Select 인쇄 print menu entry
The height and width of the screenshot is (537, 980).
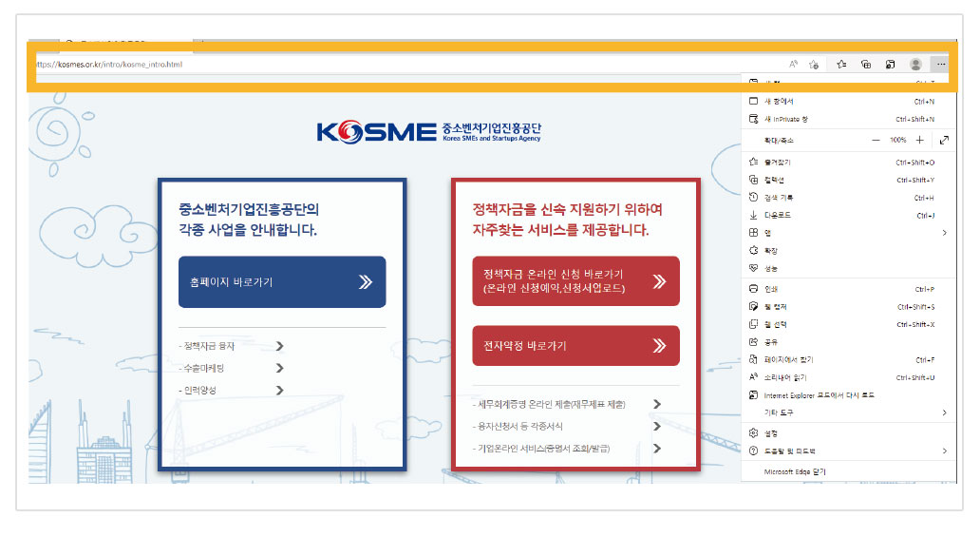(x=849, y=289)
